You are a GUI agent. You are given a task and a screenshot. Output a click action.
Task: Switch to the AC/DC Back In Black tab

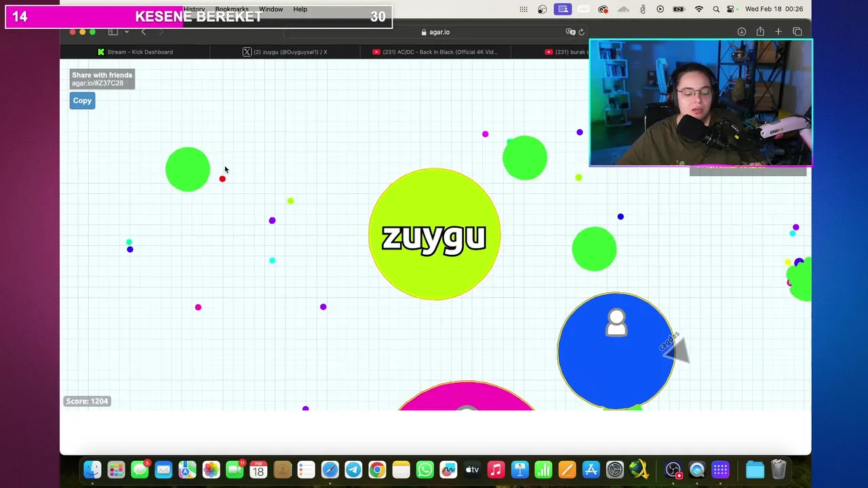coord(435,52)
